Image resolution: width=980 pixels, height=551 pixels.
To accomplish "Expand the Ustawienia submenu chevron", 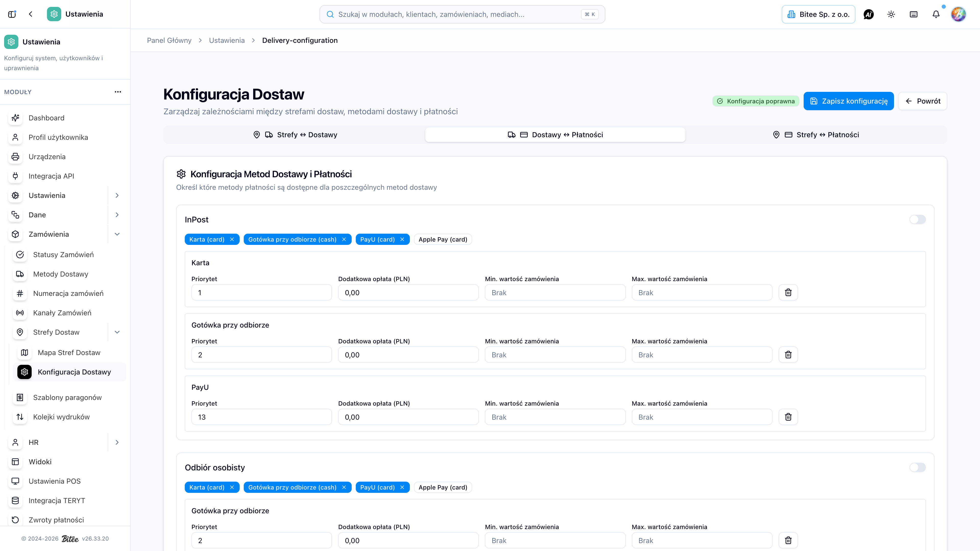I will pos(117,195).
